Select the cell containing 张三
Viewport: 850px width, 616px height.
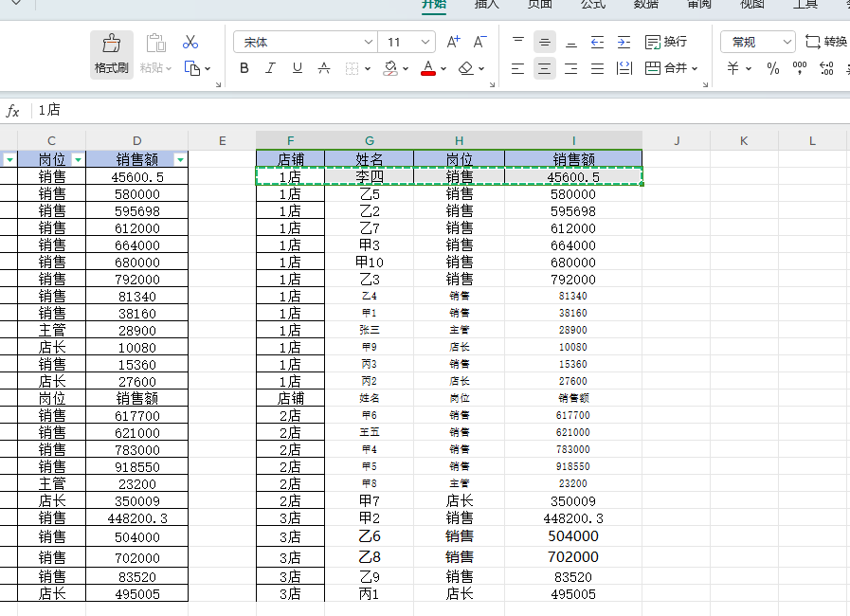(370, 330)
